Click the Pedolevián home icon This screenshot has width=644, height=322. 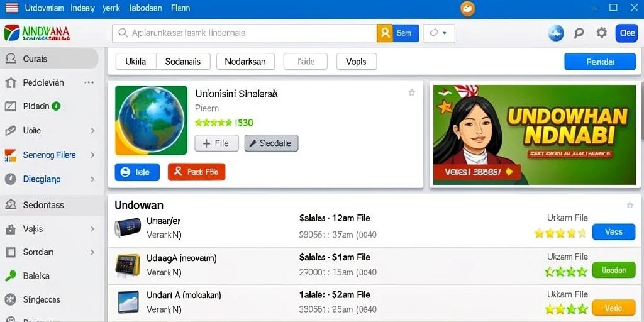[x=10, y=83]
